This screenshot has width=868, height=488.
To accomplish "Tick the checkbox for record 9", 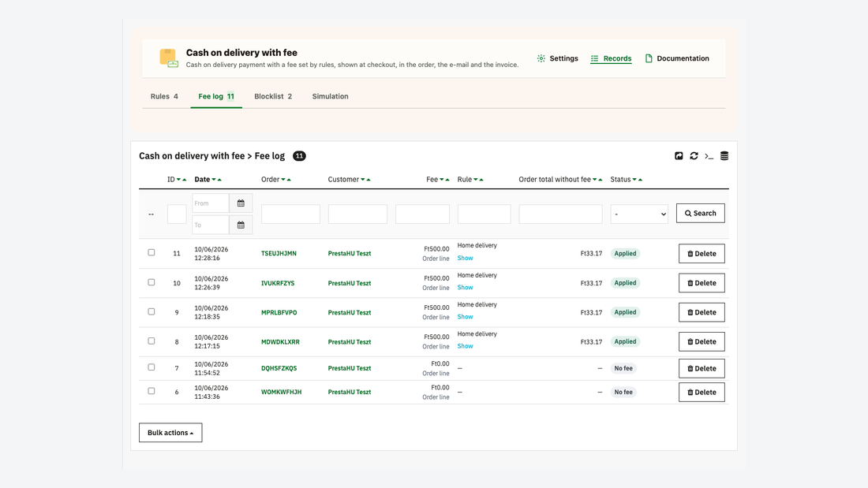I will click(152, 311).
